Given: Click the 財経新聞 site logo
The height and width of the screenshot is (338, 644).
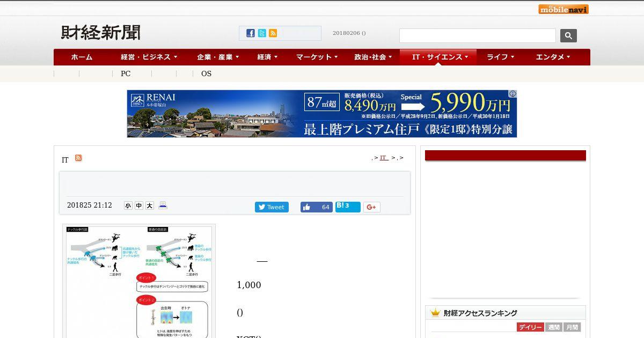Looking at the screenshot, I should (x=101, y=33).
